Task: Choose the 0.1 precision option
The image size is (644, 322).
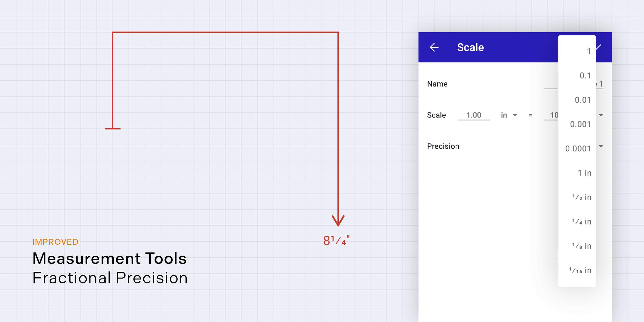Action: tap(577, 76)
